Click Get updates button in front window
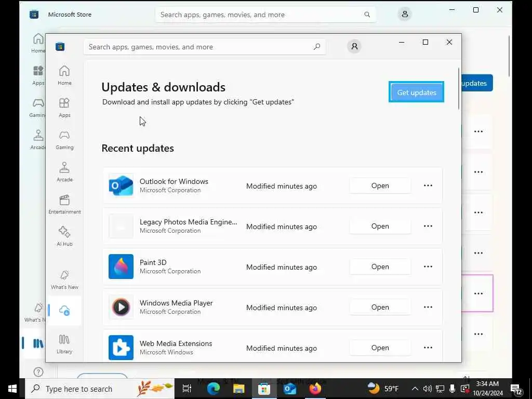Viewport: 532px width, 399px height. (416, 92)
